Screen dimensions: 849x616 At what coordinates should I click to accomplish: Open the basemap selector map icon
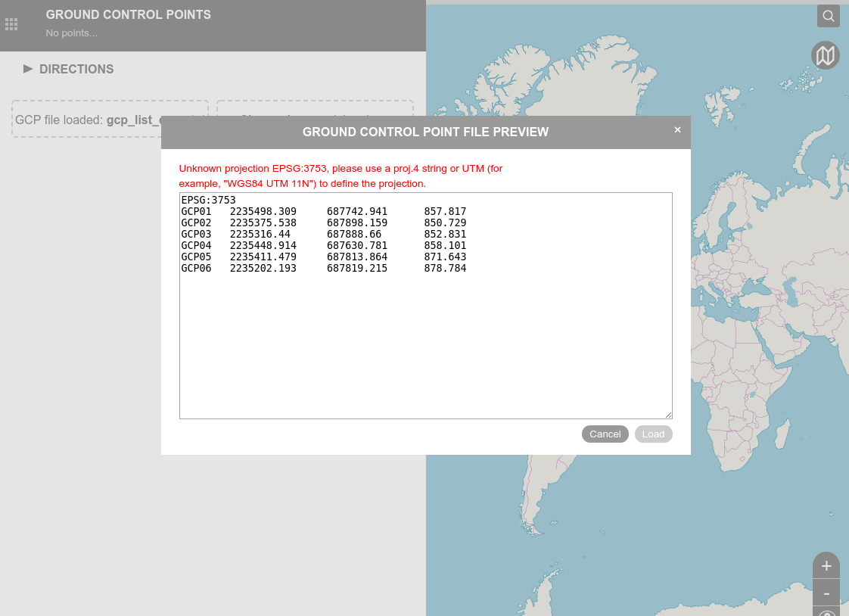click(x=825, y=54)
